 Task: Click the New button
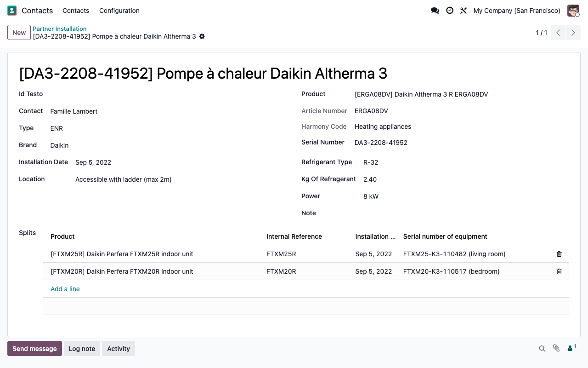coord(19,33)
